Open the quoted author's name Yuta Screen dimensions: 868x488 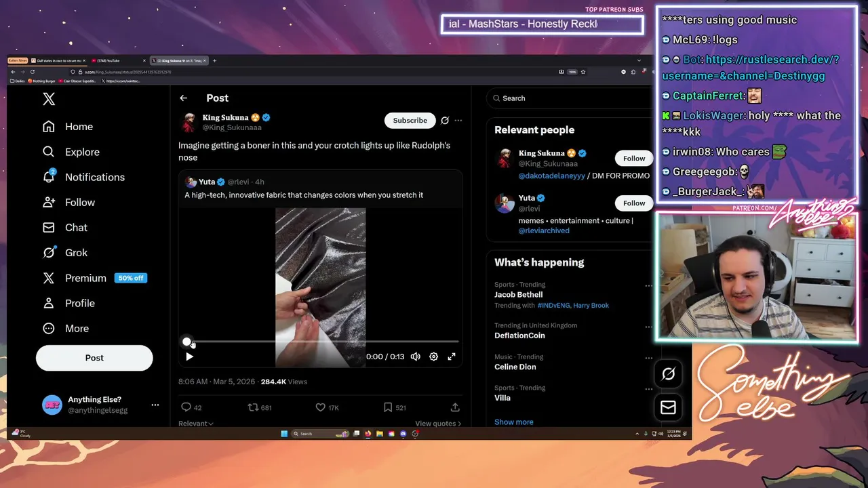click(x=207, y=182)
